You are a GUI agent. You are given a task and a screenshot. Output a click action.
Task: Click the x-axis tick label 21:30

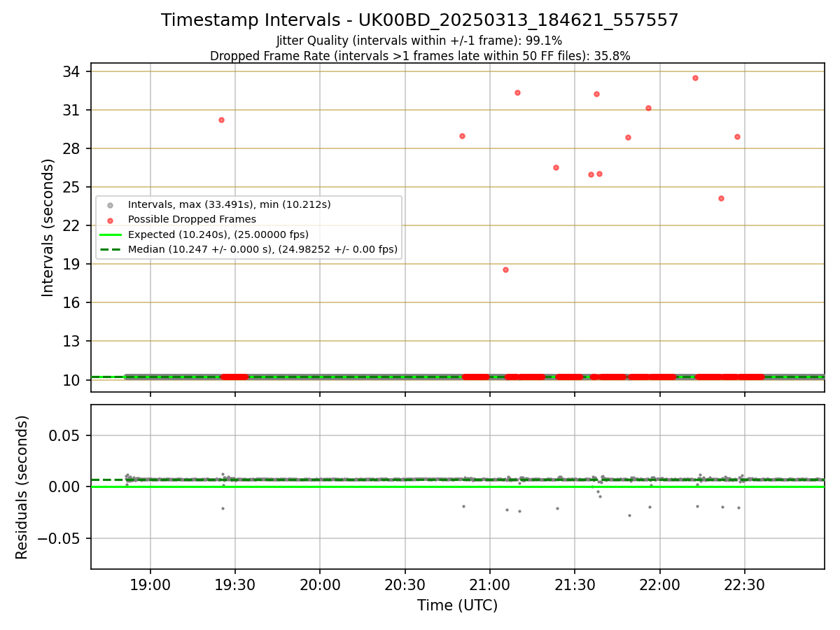575,585
